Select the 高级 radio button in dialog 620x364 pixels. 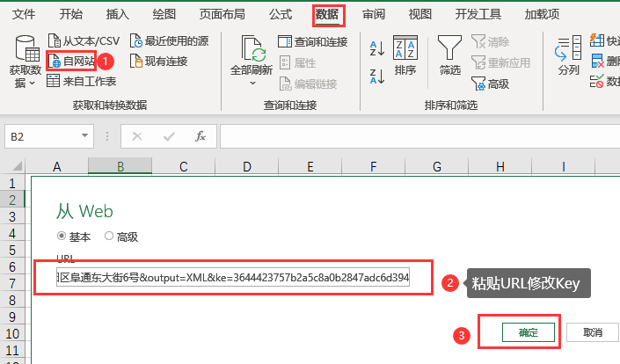(x=109, y=236)
